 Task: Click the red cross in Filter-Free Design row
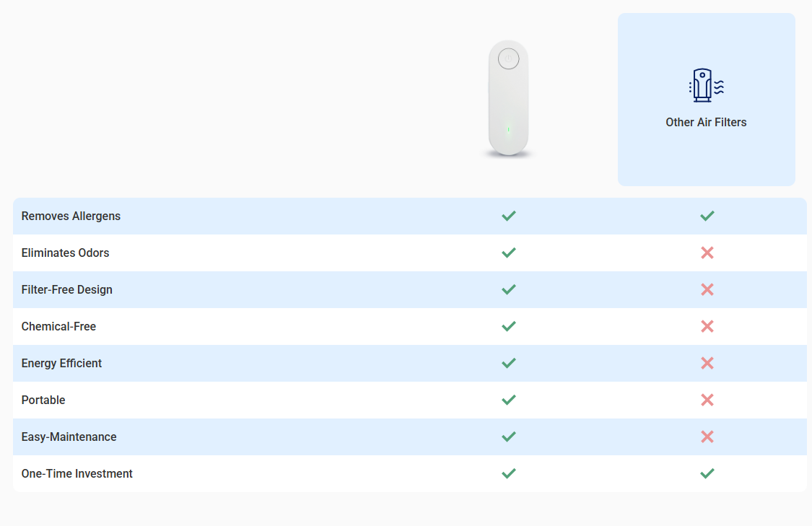tap(707, 289)
